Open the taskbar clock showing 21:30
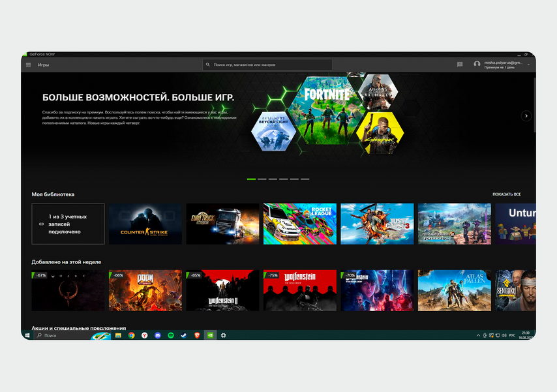This screenshot has width=557, height=392. 526,335
